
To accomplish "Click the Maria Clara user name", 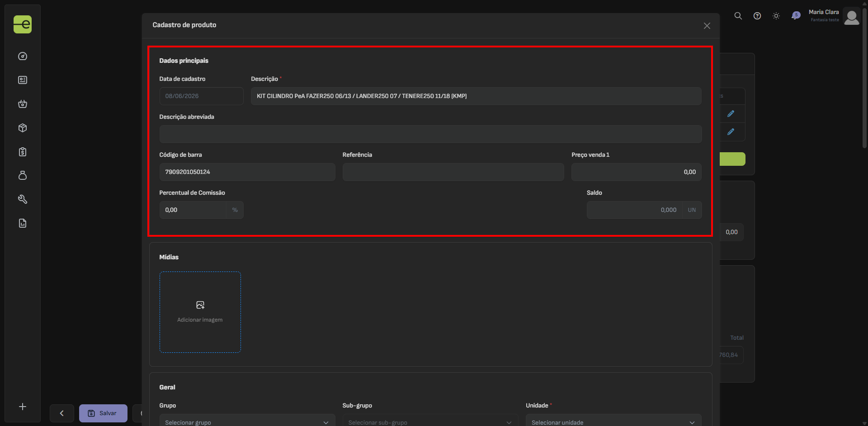I will [824, 12].
